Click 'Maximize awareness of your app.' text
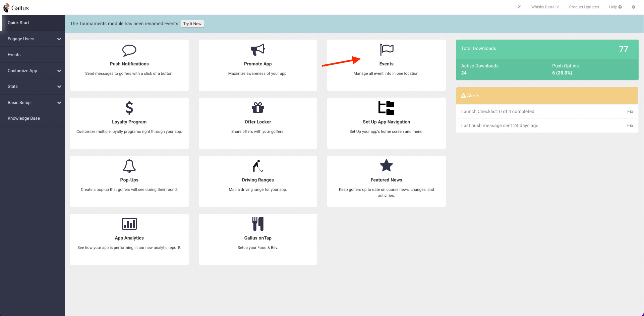644x316 pixels. click(x=258, y=73)
